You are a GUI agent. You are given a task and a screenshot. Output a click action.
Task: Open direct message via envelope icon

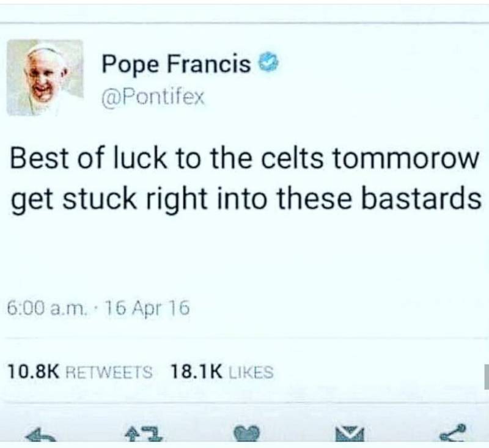tap(350, 435)
